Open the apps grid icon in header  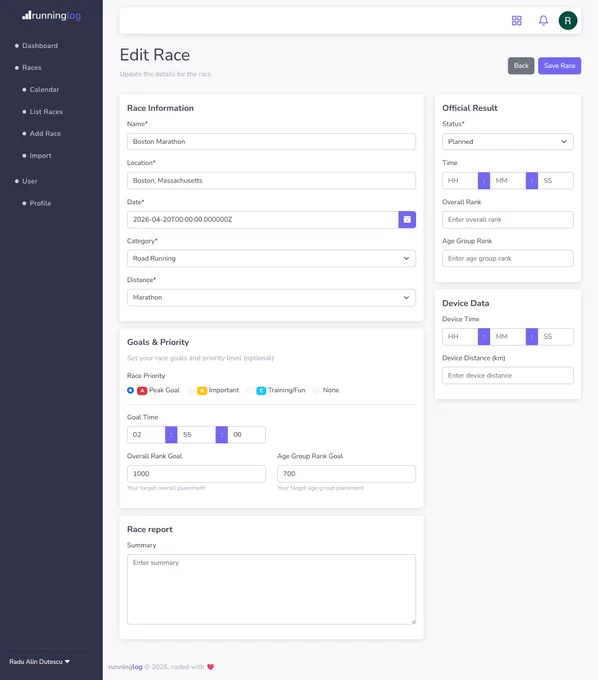point(516,20)
